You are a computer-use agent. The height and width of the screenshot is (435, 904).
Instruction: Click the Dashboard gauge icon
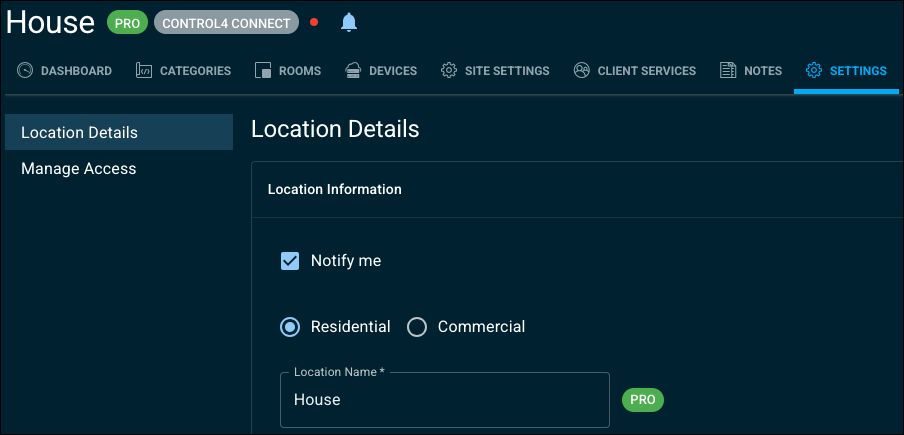point(25,70)
